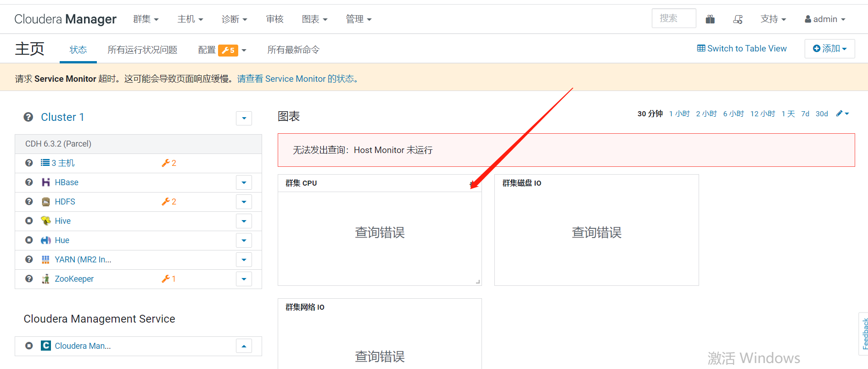Click the Hive stopped status icon
Screen dimensions: 868x369
(x=29, y=221)
